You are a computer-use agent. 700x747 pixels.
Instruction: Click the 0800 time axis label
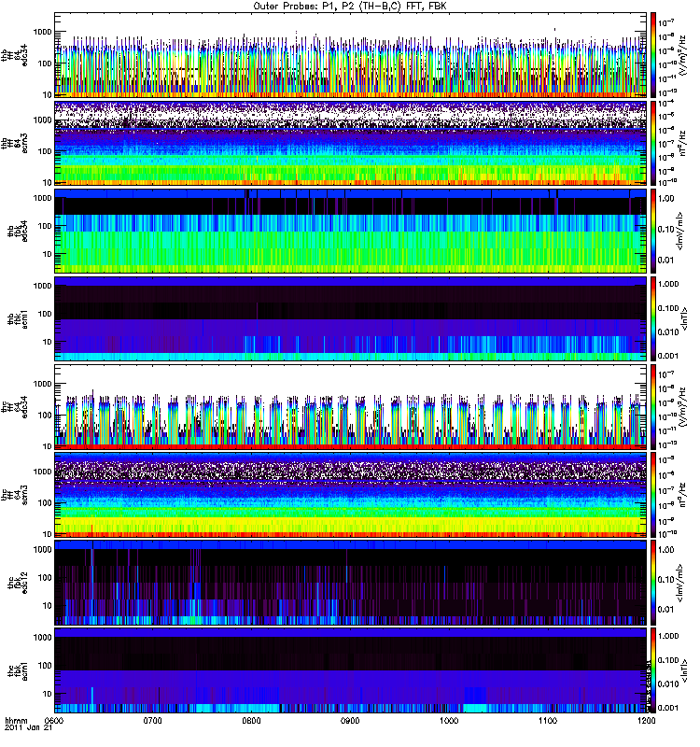coord(252,722)
